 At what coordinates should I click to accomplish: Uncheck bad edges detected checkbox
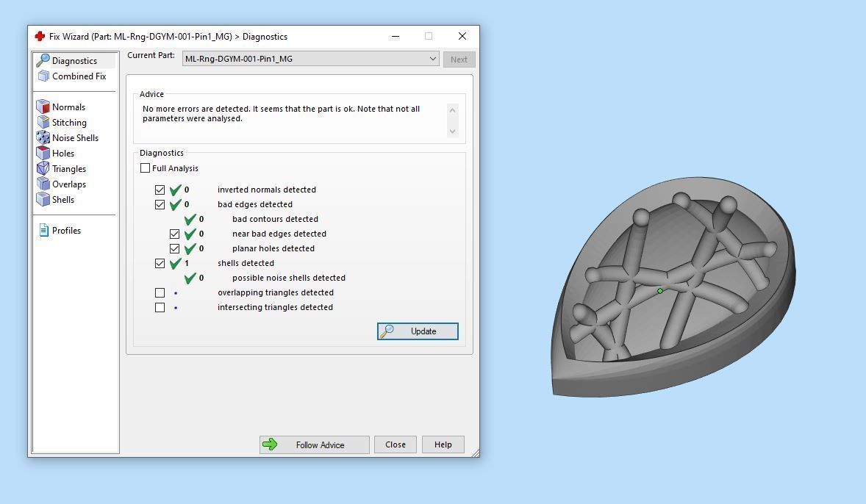point(160,204)
